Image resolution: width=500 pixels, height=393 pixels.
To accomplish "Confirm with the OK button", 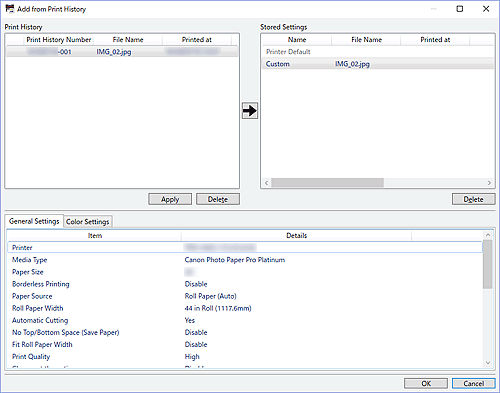I will [426, 383].
